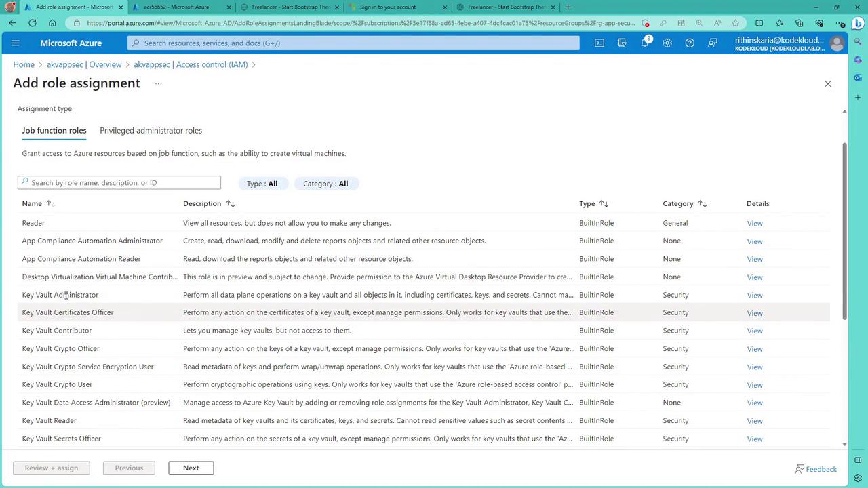Go back in the browser
This screenshot has height=488, width=868.
pyautogui.click(x=12, y=23)
